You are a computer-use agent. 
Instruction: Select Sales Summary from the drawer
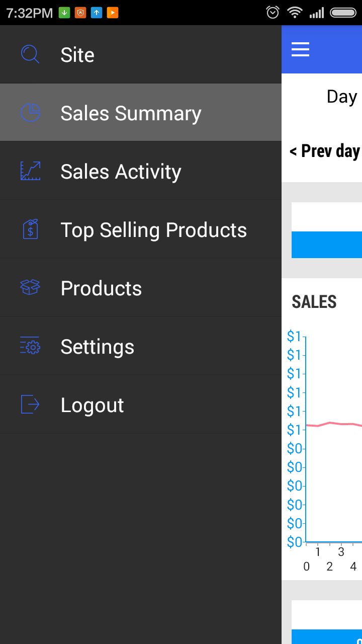[x=131, y=113]
